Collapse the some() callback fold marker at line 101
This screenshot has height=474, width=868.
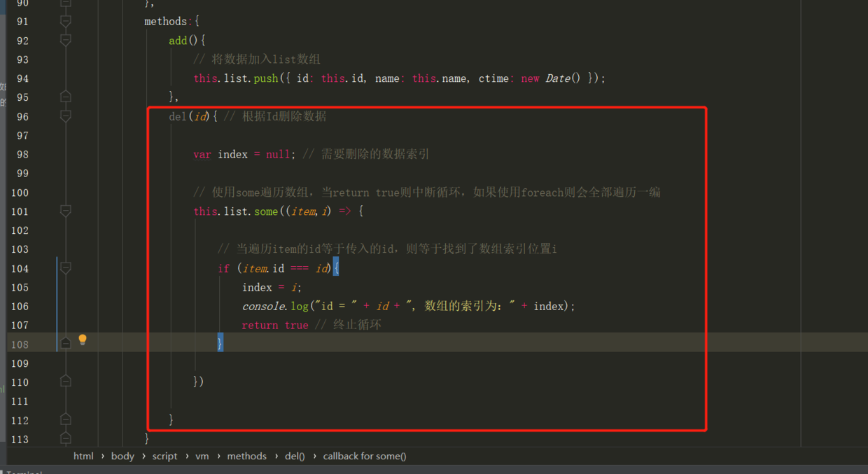click(x=66, y=211)
